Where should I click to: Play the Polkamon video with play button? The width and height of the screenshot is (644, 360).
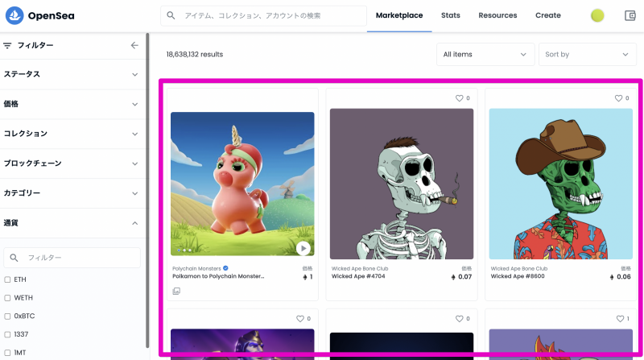[303, 248]
